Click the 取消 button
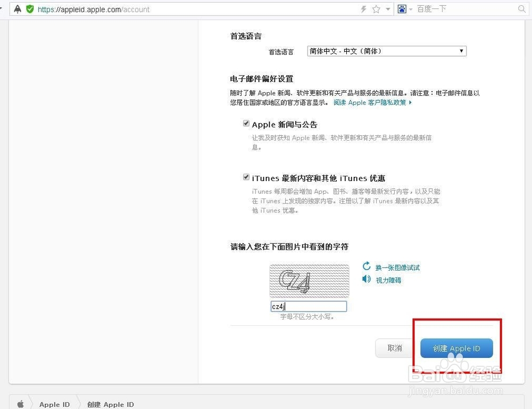 [x=394, y=348]
